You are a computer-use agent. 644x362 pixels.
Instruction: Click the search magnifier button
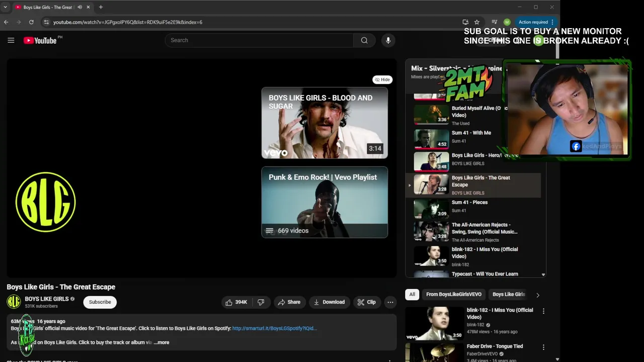pos(364,40)
